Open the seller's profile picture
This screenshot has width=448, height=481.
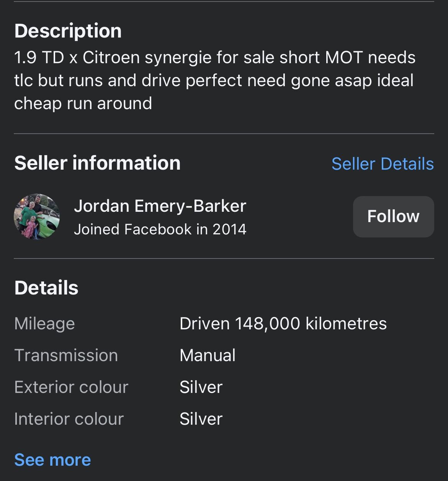[37, 217]
